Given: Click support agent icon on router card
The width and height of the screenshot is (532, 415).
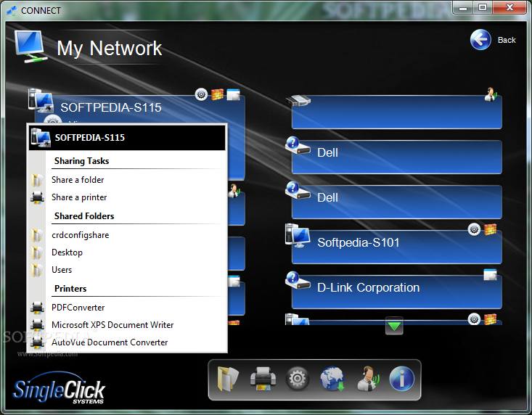Looking at the screenshot, I should click(x=491, y=94).
